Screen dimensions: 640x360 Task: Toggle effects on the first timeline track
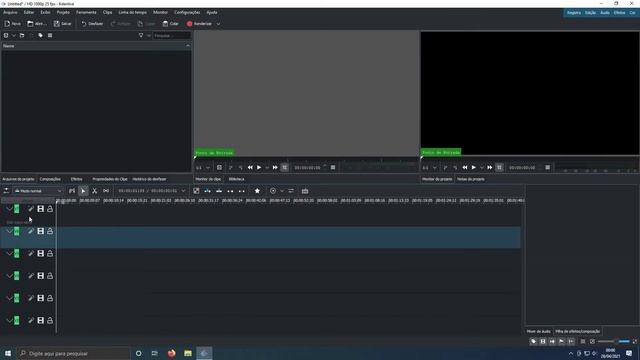pyautogui.click(x=31, y=209)
